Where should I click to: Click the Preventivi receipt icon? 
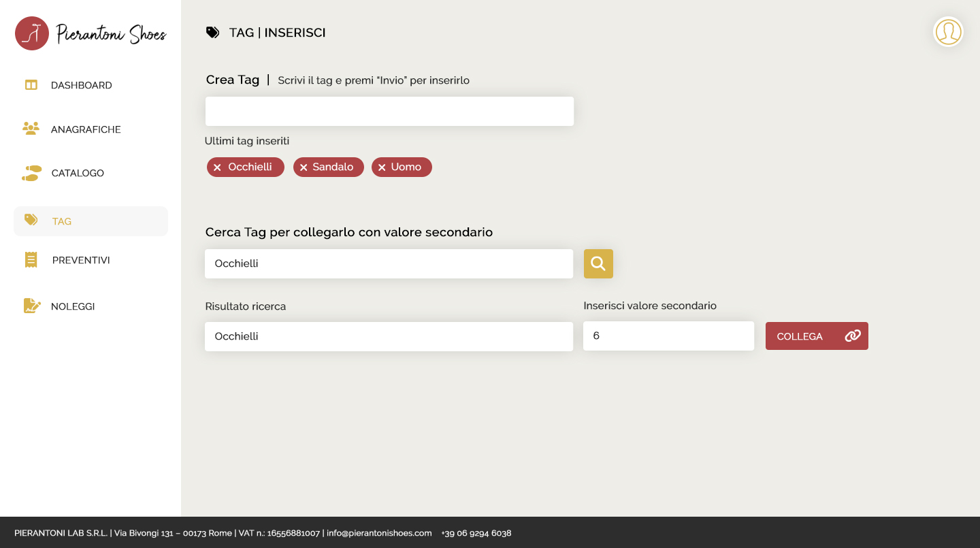tap(31, 260)
